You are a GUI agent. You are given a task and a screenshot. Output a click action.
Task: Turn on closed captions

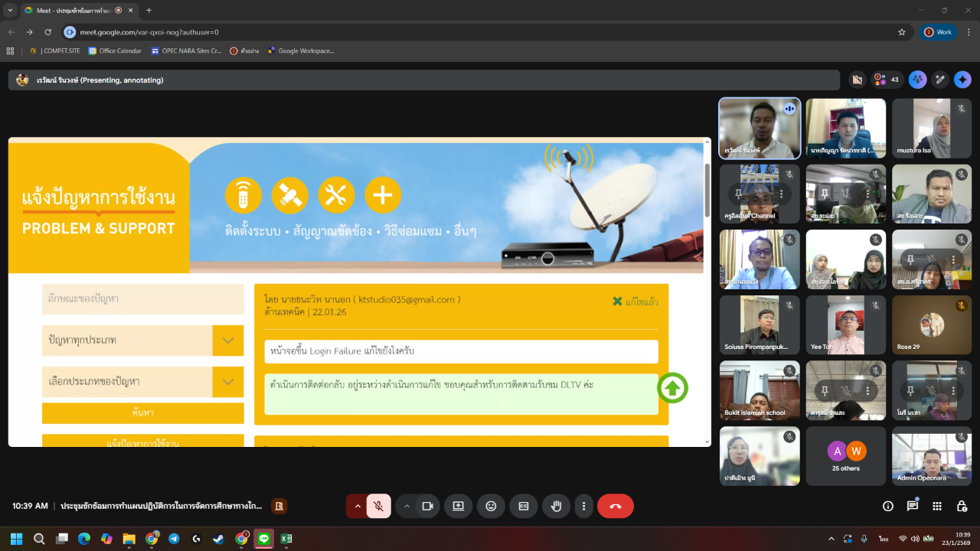(524, 506)
